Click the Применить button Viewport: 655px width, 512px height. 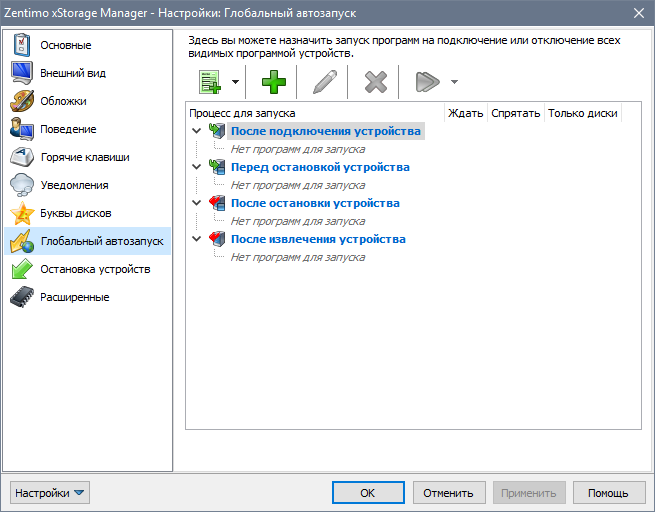529,493
